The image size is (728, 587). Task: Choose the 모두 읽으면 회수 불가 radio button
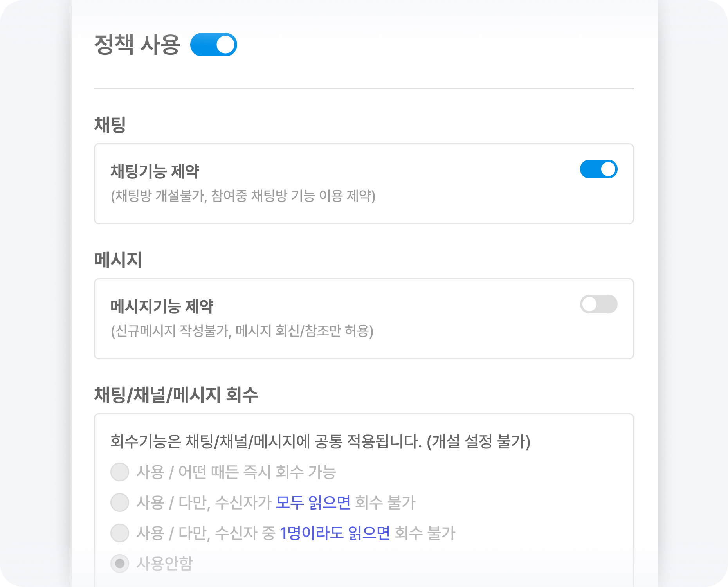coord(120,502)
